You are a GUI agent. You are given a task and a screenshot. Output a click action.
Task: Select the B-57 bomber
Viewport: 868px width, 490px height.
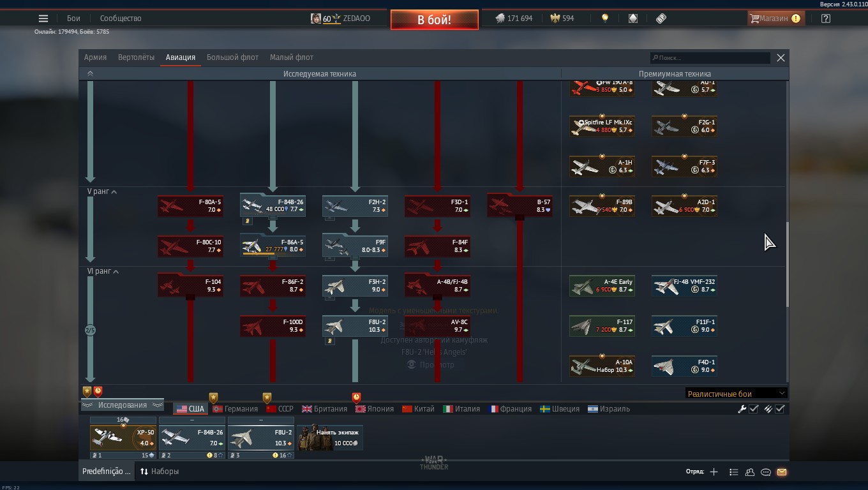(x=520, y=206)
